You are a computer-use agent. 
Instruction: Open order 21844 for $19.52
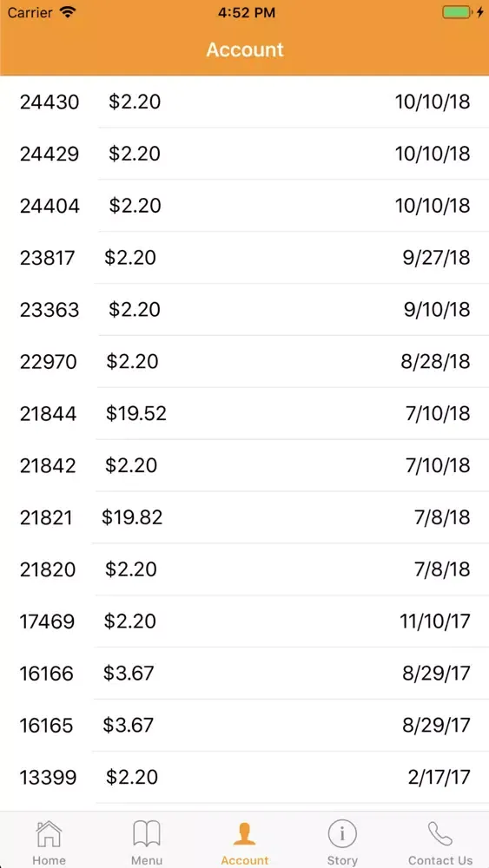244,413
